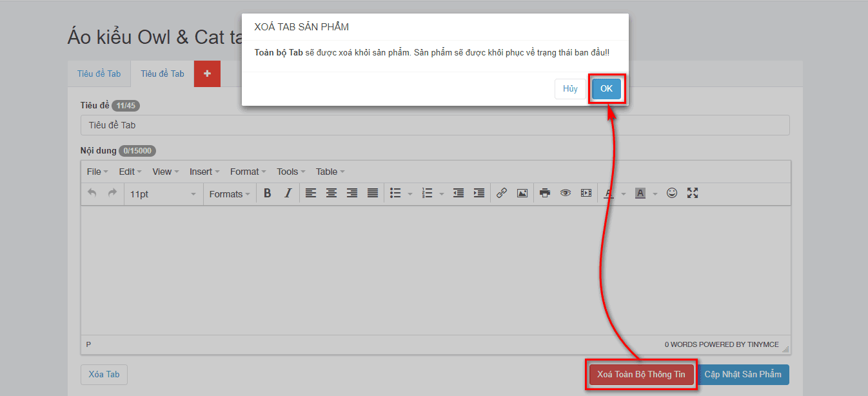Click the print icon in toolbar
Screen dimensions: 868x396
(x=545, y=193)
